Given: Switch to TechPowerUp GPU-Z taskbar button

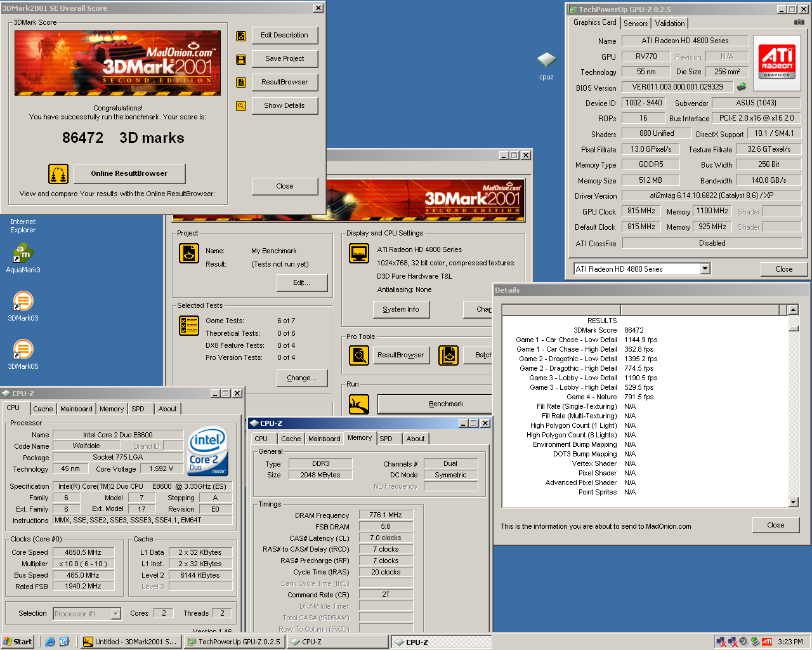Looking at the screenshot, I should [234, 642].
